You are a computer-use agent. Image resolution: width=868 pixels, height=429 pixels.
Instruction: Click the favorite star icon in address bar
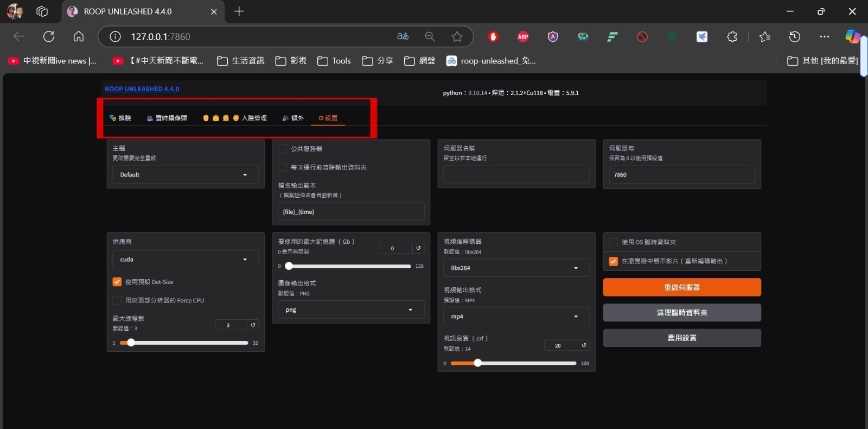[457, 36]
